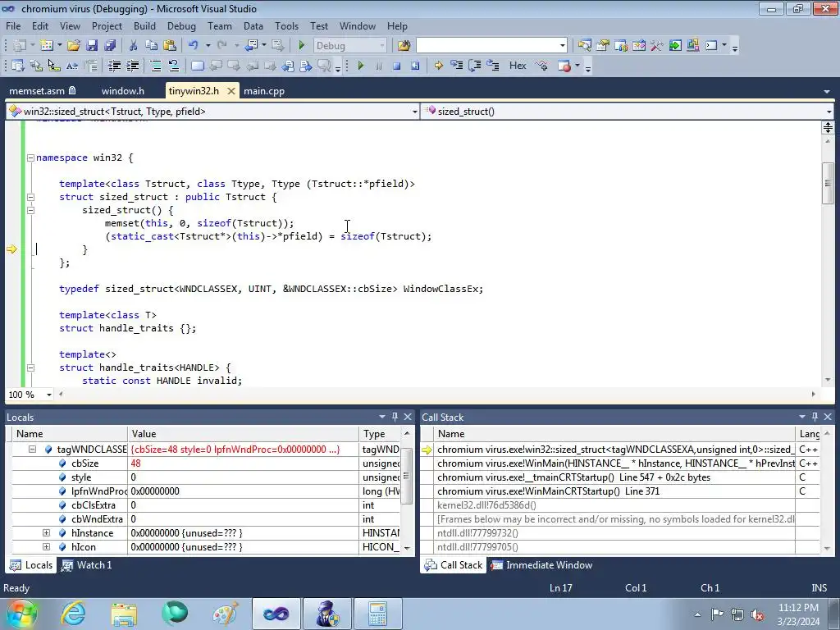The width and height of the screenshot is (840, 630).
Task: Collapse the tagWNDCLASSE node in Locals
Action: pyautogui.click(x=32, y=450)
